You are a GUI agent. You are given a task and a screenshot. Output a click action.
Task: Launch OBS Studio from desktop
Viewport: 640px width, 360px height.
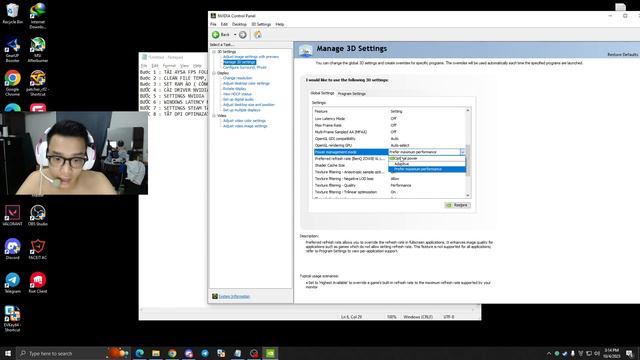[38, 216]
